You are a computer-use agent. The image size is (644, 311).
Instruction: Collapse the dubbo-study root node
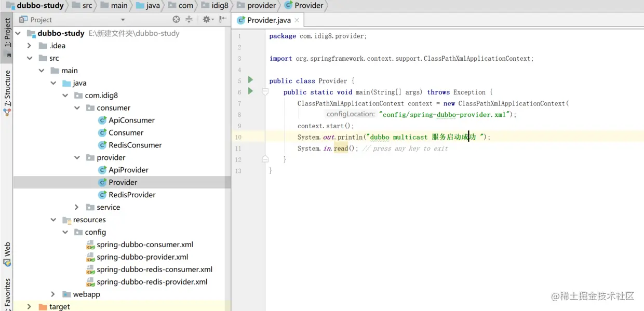(x=18, y=33)
